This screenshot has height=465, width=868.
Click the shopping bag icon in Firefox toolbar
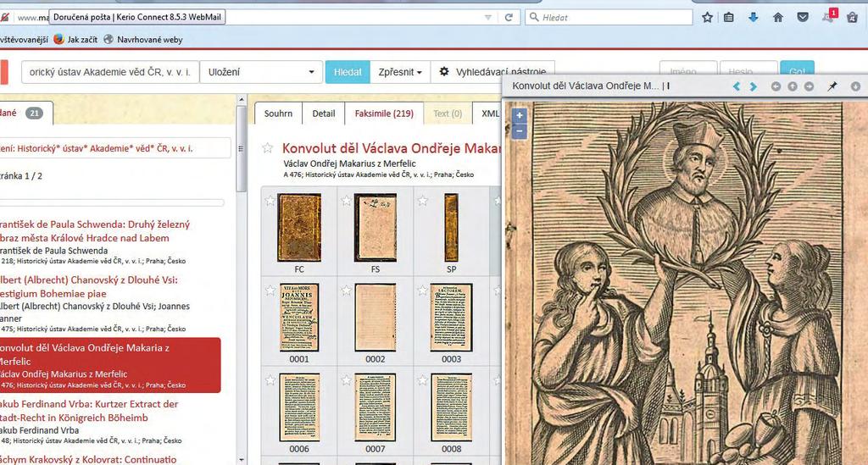click(x=853, y=17)
